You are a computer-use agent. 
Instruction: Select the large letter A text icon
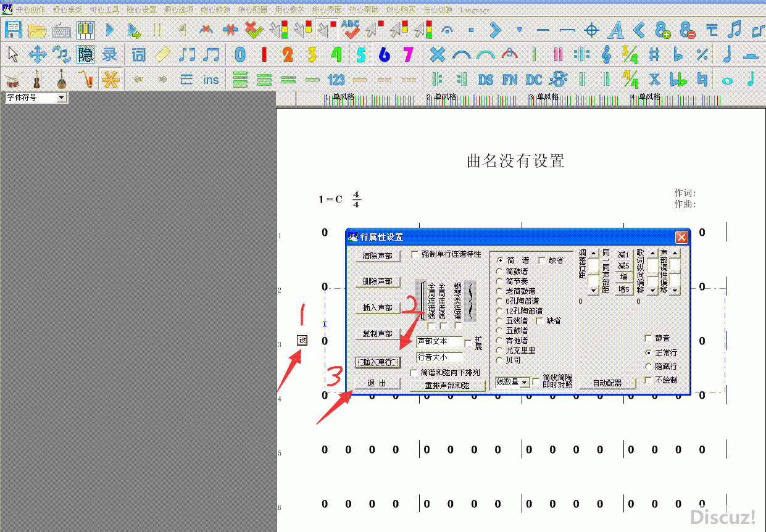(x=615, y=29)
